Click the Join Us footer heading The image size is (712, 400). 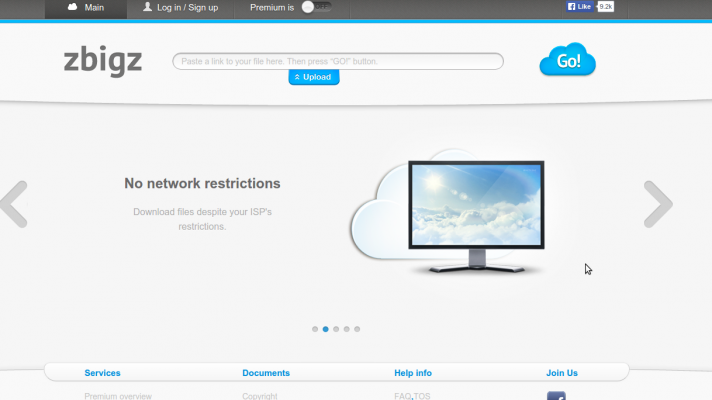(x=562, y=373)
